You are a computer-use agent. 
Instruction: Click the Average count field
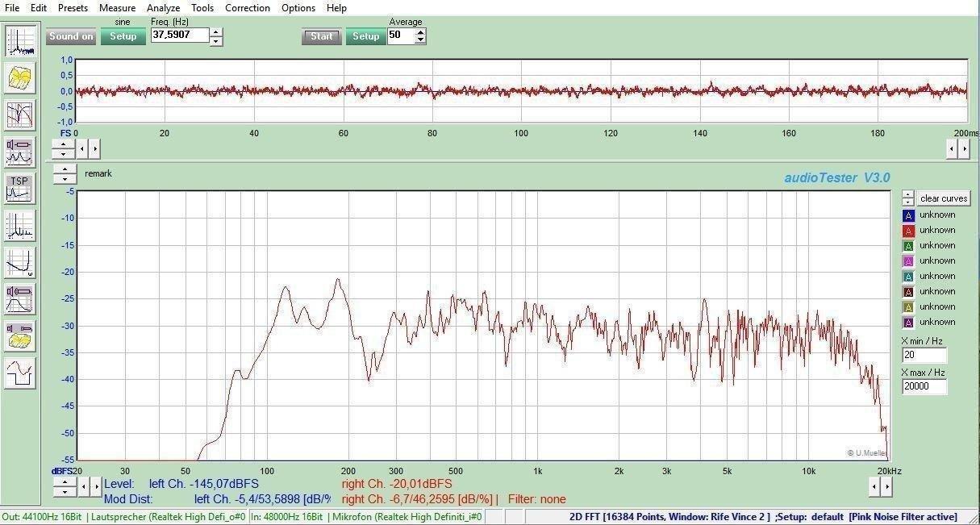click(x=401, y=35)
